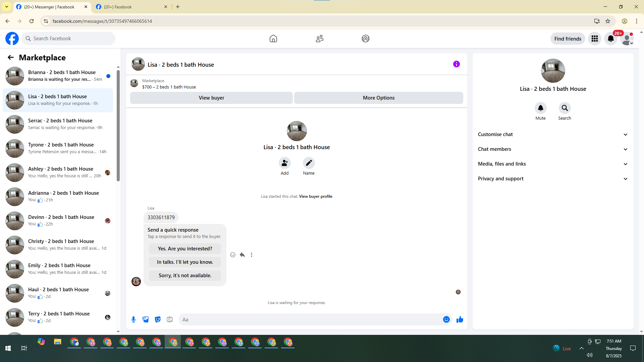Focus the Aa message input
Viewport: 644px width, 362px height.
[x=310, y=319]
